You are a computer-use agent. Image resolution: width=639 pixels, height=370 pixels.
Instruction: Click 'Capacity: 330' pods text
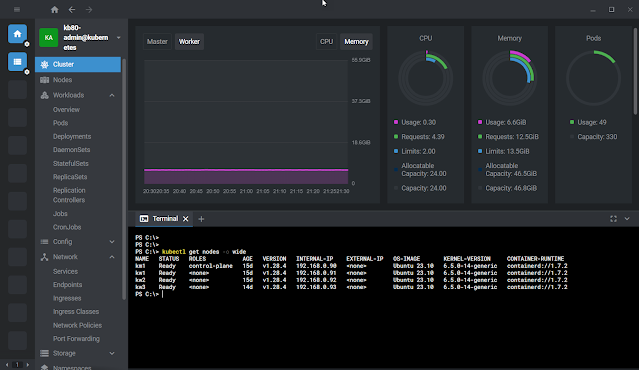[597, 137]
